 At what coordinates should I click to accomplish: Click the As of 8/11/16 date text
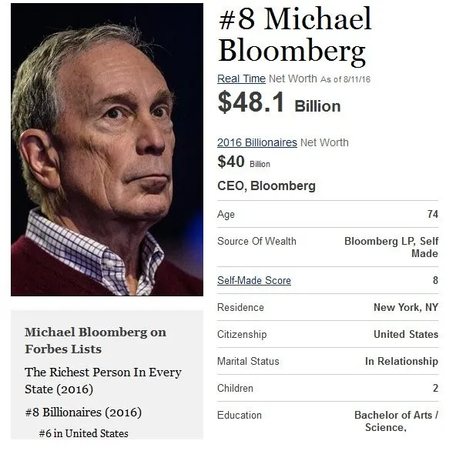click(x=346, y=79)
